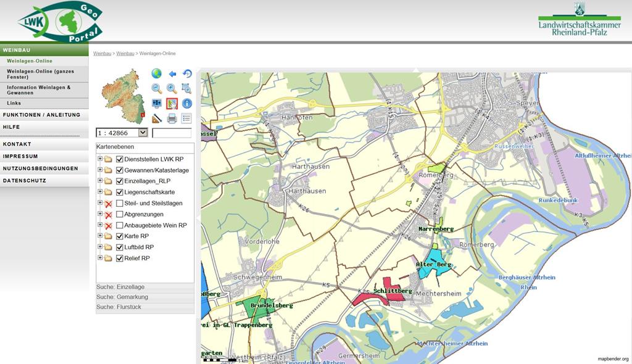Open Nutzungsbedingungen page
Screen dimensions: 632x364
[44, 168]
